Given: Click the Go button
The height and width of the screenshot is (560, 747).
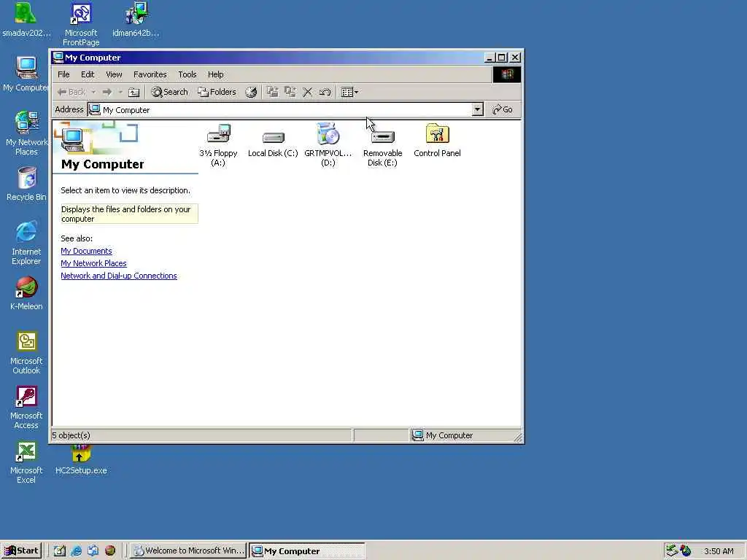Looking at the screenshot, I should 503,109.
